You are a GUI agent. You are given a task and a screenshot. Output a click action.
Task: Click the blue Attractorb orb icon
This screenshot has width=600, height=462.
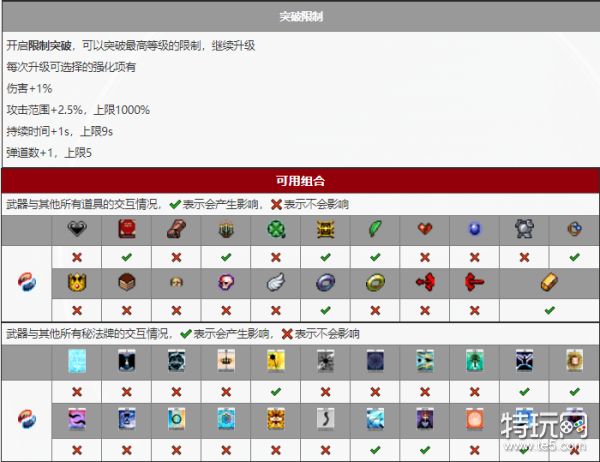click(474, 229)
